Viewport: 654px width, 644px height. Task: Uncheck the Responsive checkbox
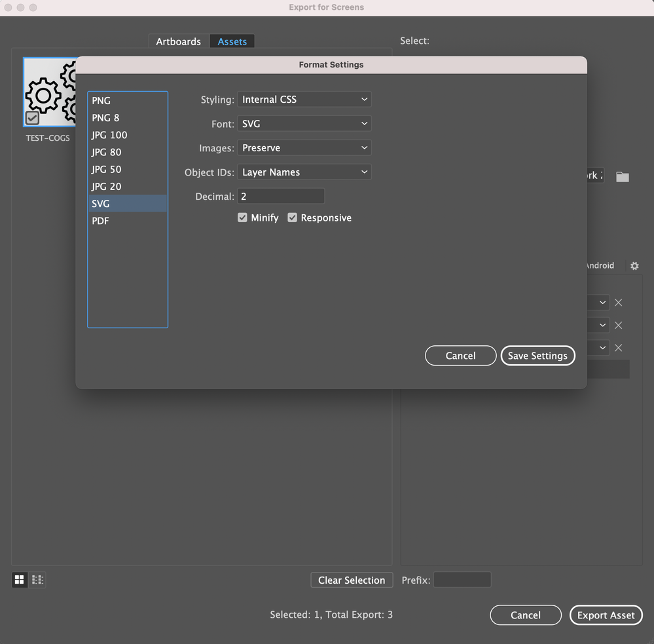[293, 218]
